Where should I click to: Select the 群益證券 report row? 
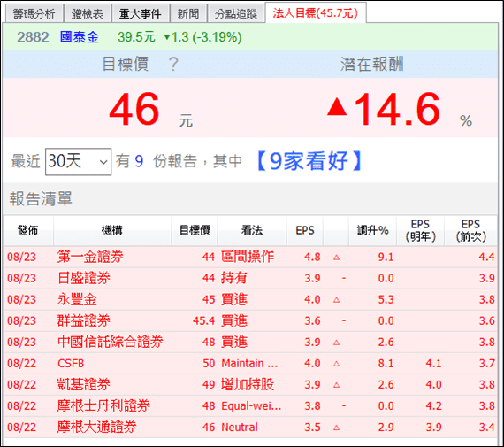tap(250, 320)
